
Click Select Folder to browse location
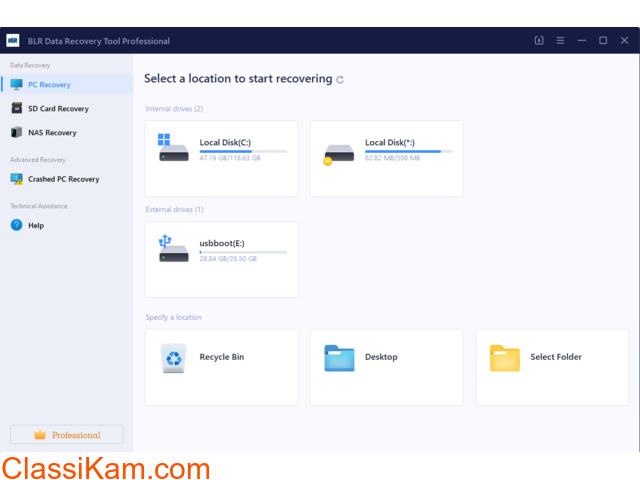[552, 367]
